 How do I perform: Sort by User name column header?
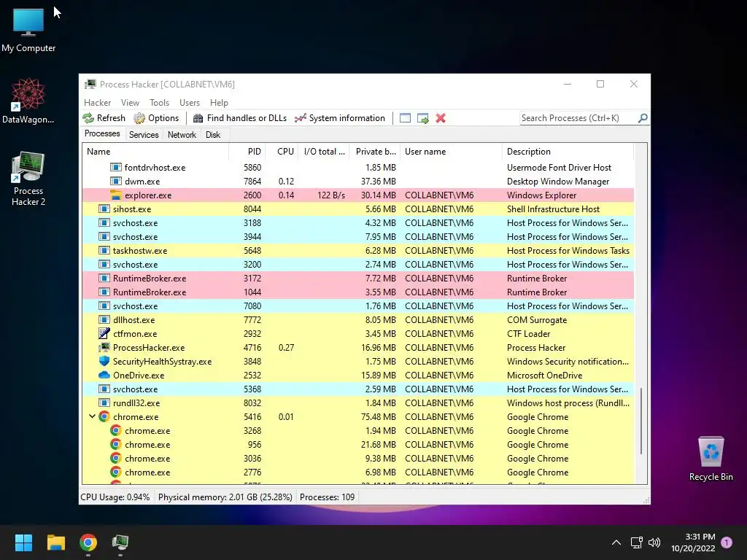pos(451,152)
